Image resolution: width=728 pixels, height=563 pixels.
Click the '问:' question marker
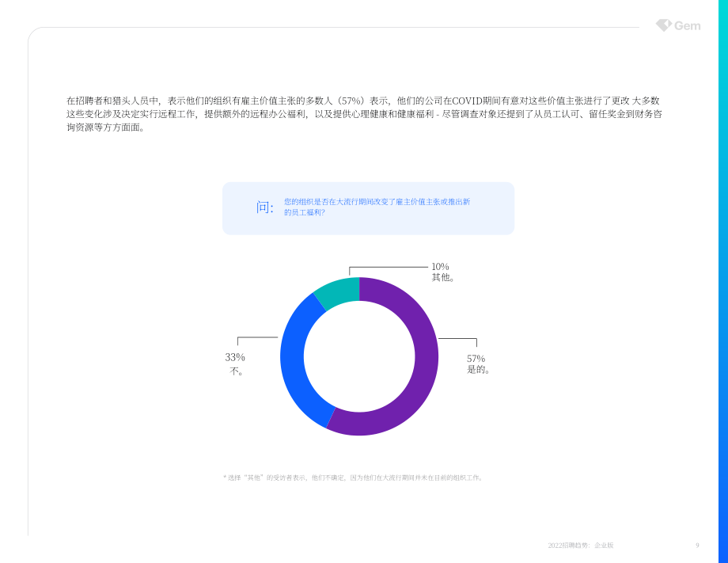pyautogui.click(x=264, y=207)
